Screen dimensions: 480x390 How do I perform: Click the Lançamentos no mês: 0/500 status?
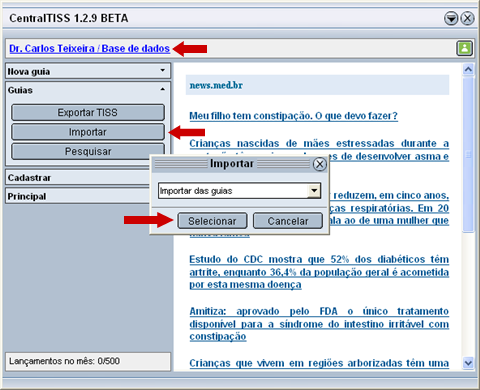click(x=88, y=361)
